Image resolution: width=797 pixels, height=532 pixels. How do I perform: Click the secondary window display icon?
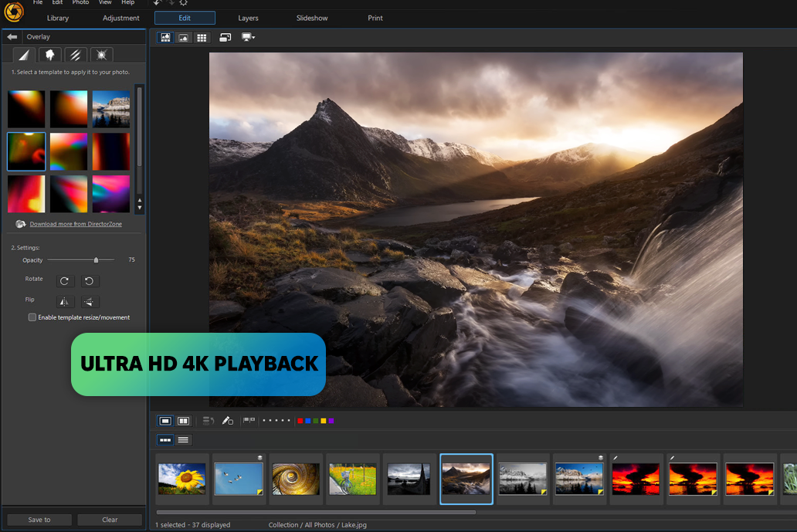click(x=226, y=38)
